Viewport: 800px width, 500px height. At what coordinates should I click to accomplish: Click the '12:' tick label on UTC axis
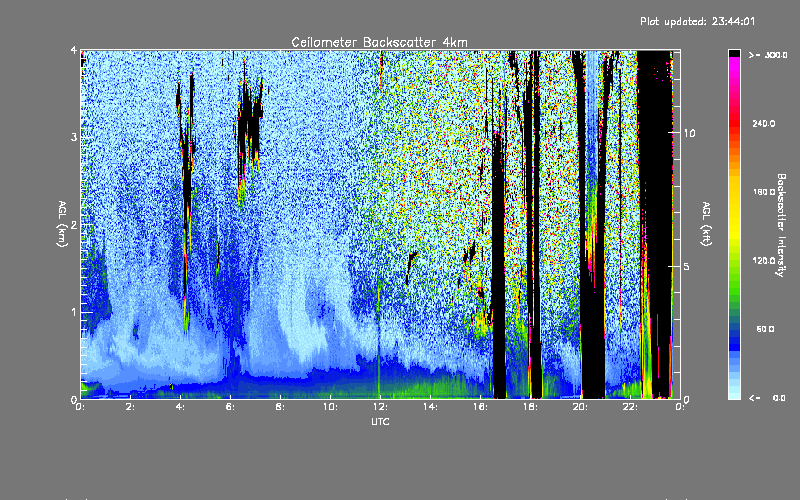pos(380,407)
